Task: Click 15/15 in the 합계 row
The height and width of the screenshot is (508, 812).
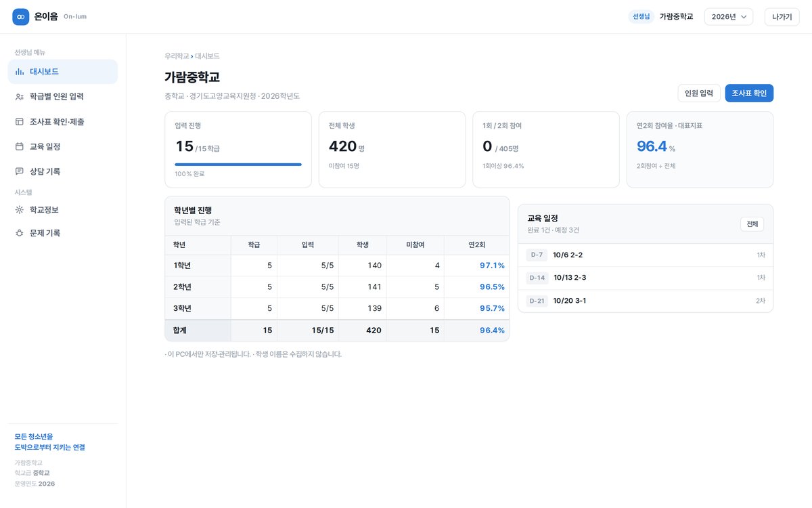Action: [x=323, y=331]
